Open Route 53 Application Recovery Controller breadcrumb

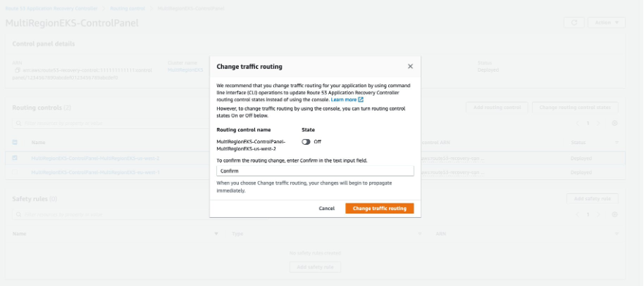(x=52, y=8)
